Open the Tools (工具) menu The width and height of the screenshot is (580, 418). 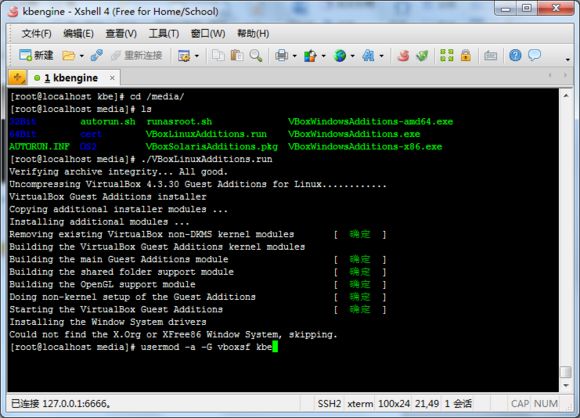pos(163,34)
